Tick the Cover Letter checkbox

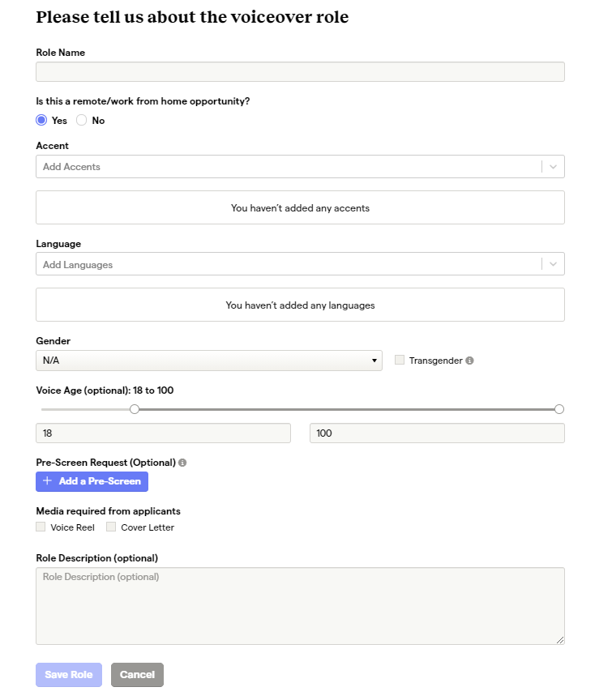(111, 527)
